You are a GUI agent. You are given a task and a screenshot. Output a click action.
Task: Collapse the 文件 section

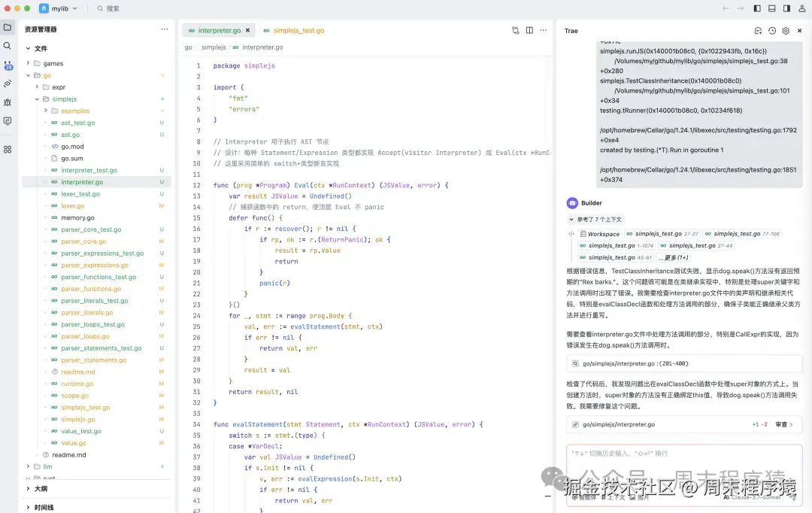pos(28,48)
